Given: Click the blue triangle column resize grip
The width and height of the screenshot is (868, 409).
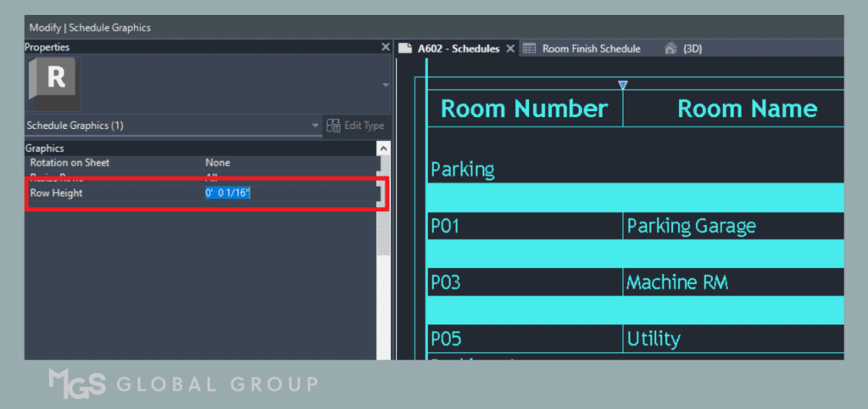Looking at the screenshot, I should [623, 84].
